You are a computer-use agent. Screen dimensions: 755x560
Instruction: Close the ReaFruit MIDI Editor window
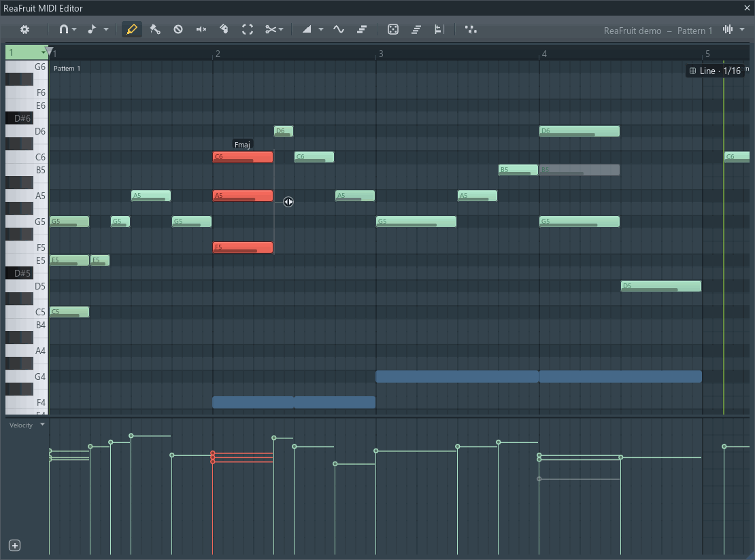(x=747, y=7)
